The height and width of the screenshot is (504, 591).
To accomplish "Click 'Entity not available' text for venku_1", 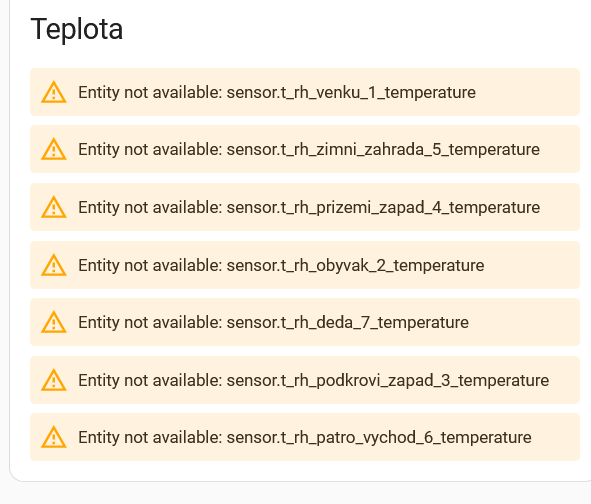I will 150,93.
